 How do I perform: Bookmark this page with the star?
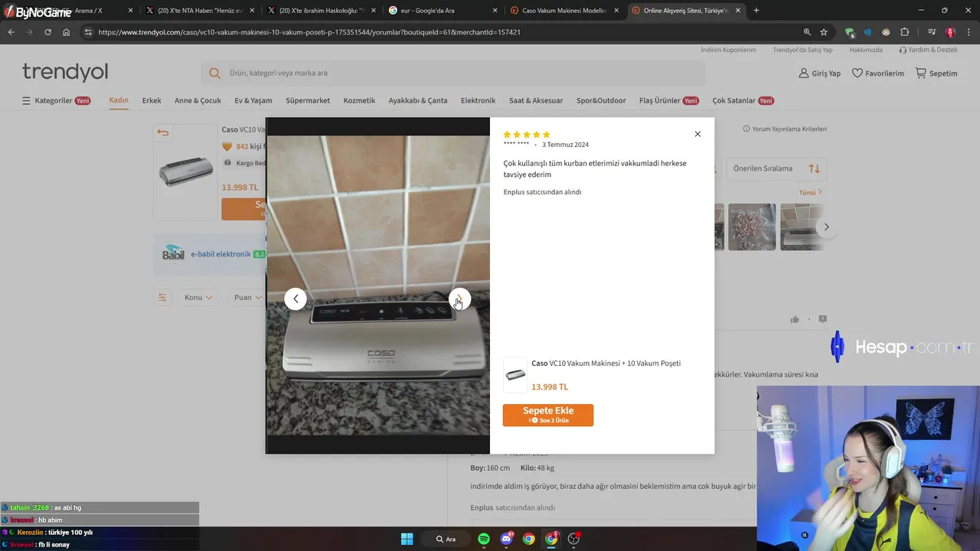tap(824, 32)
